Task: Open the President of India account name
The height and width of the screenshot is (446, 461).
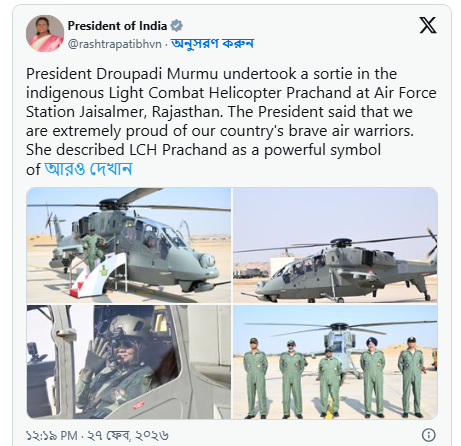Action: (117, 26)
